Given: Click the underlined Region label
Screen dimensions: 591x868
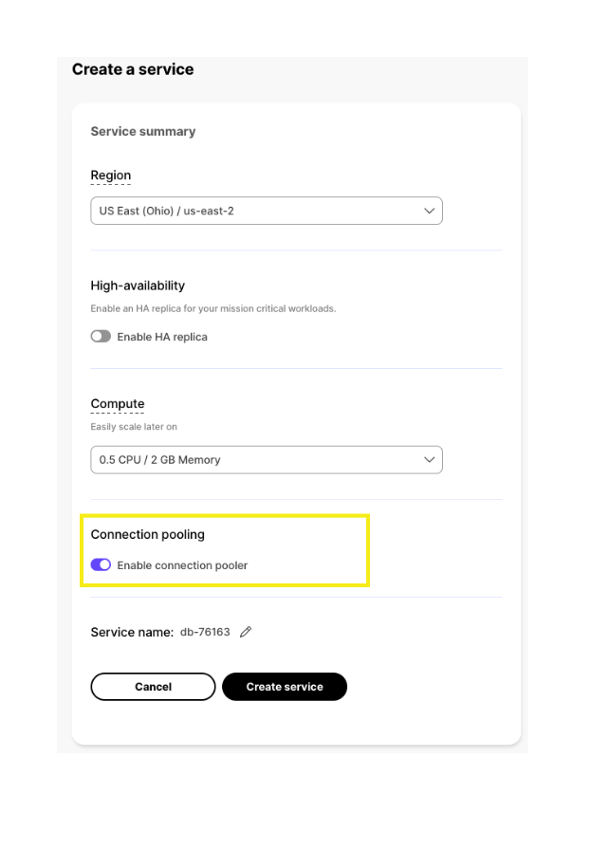Looking at the screenshot, I should [111, 175].
